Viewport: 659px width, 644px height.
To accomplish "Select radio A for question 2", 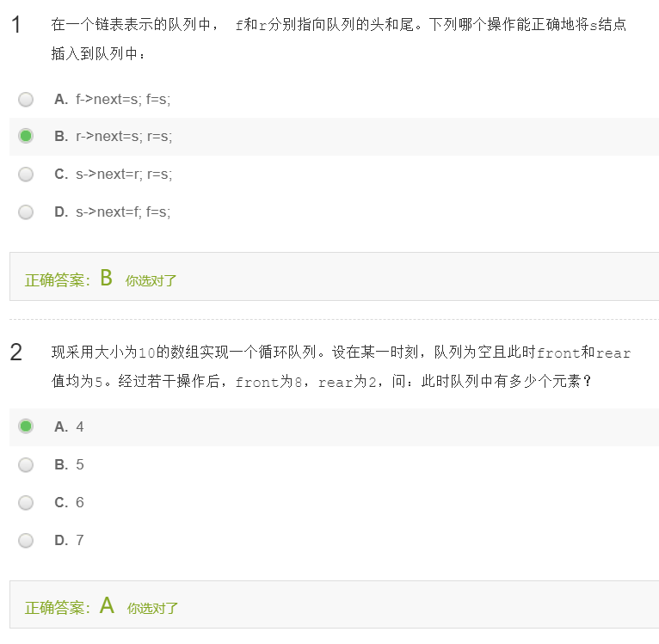I will tap(26, 426).
